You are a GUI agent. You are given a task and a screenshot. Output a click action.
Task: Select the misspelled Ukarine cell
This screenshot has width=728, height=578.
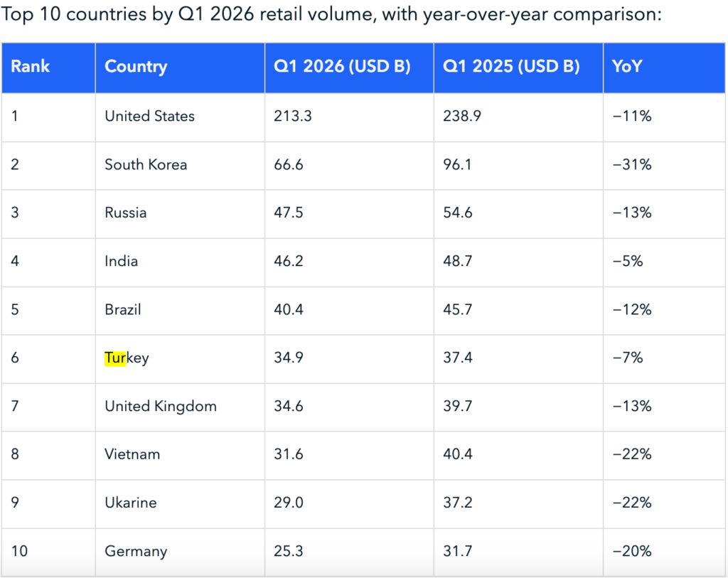click(180, 504)
